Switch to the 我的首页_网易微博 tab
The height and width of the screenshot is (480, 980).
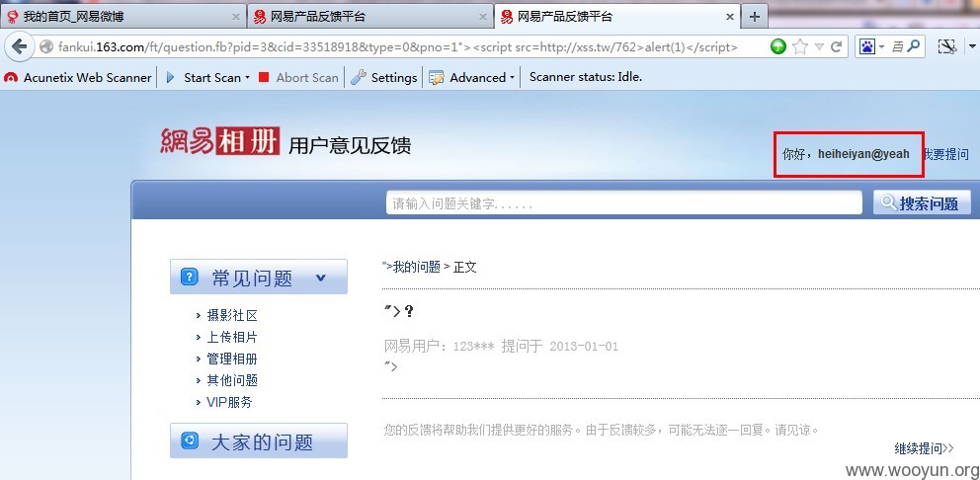(x=122, y=17)
